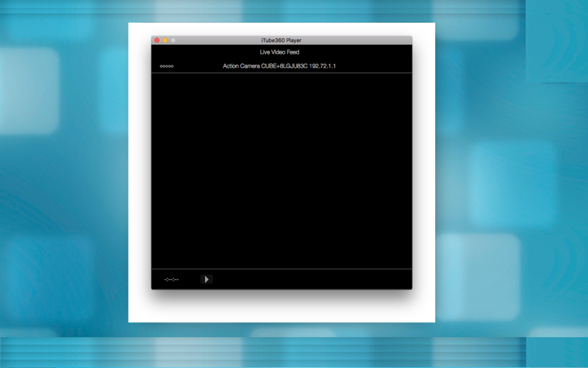Image resolution: width=588 pixels, height=368 pixels.
Task: Click the elapsed time readout beside play button
Action: point(171,280)
